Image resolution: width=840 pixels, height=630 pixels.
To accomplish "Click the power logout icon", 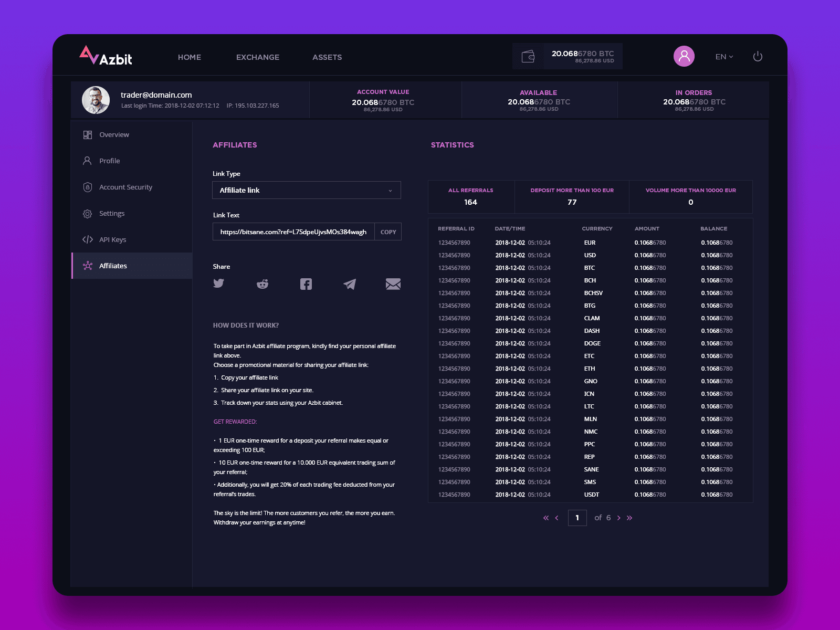I will pyautogui.click(x=758, y=57).
